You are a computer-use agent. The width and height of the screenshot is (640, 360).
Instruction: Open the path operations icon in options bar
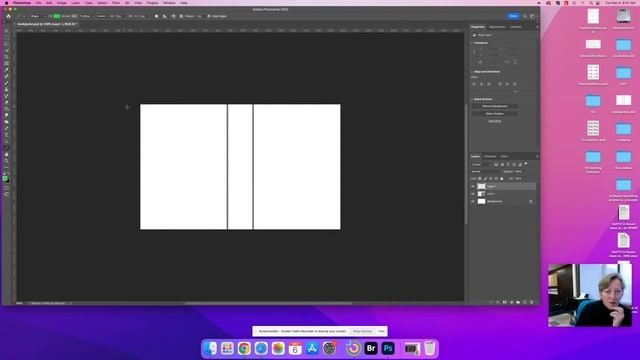(x=156, y=16)
